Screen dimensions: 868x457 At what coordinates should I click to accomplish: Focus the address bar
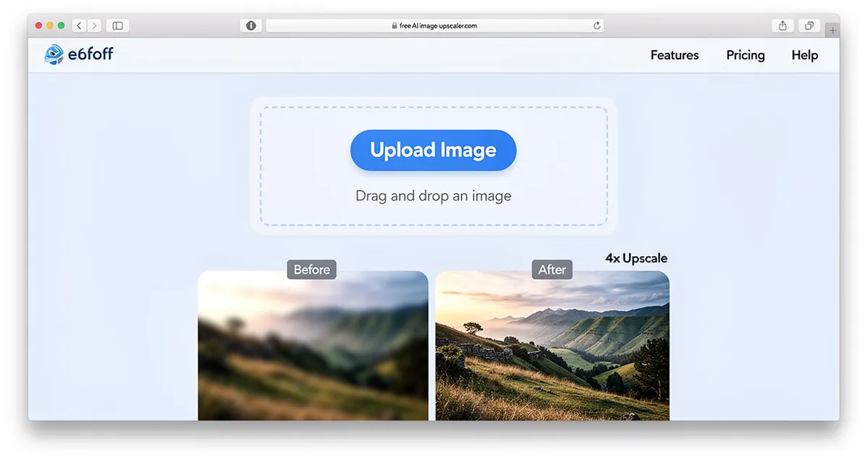pos(434,25)
